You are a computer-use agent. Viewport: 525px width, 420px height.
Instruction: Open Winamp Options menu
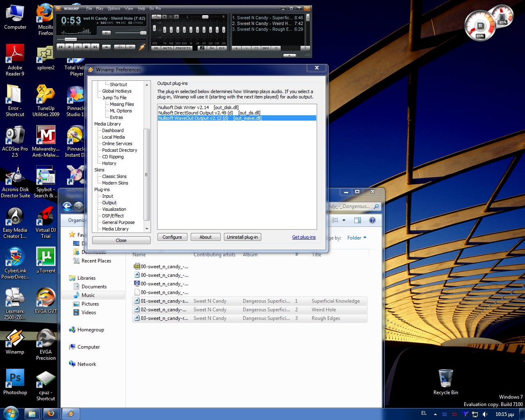114,9
